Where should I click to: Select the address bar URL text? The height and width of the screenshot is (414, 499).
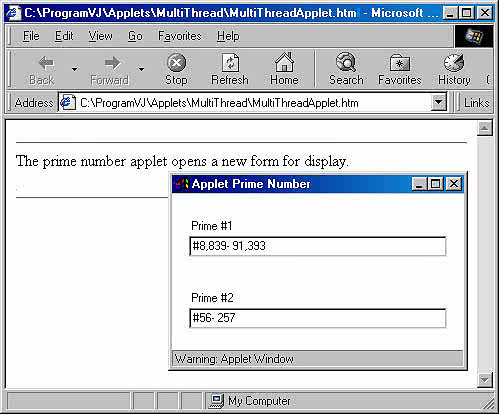[219, 103]
